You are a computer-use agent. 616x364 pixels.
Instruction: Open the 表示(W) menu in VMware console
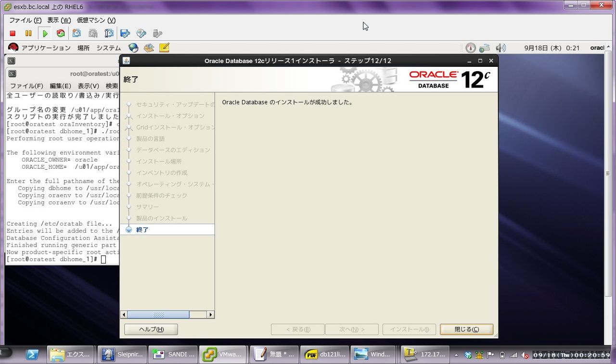point(59,20)
